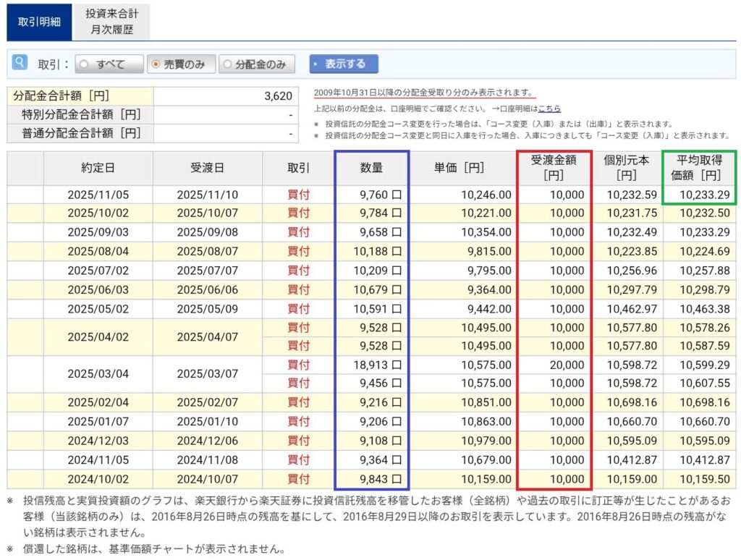Click the 受渡日 column header
This screenshot has width=741, height=560.
(207, 168)
